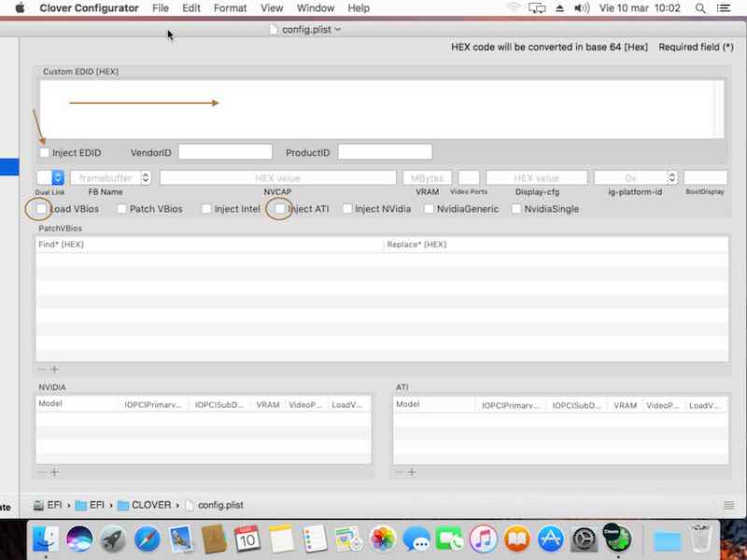Add a PatchVBios entry with plus
The height and width of the screenshot is (560, 747).
pos(55,370)
